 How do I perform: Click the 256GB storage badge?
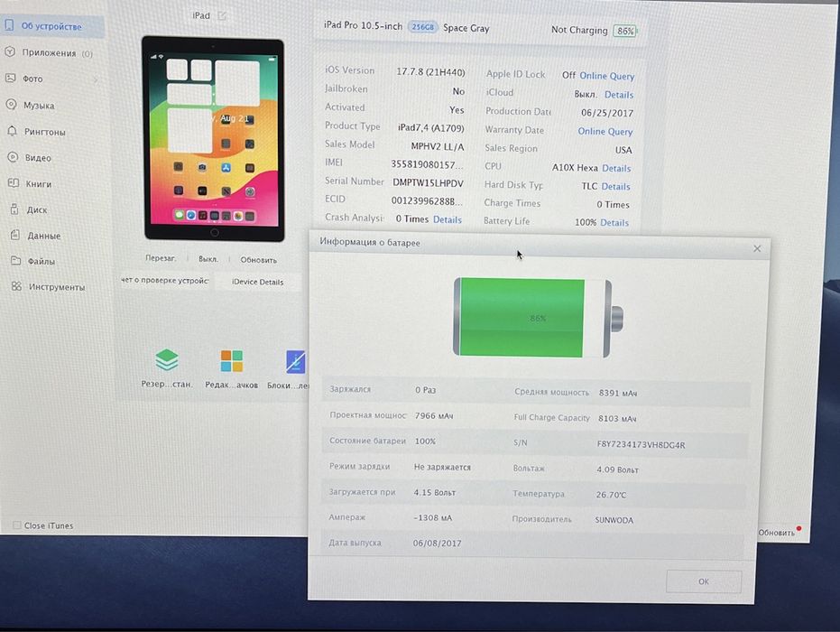[x=422, y=27]
